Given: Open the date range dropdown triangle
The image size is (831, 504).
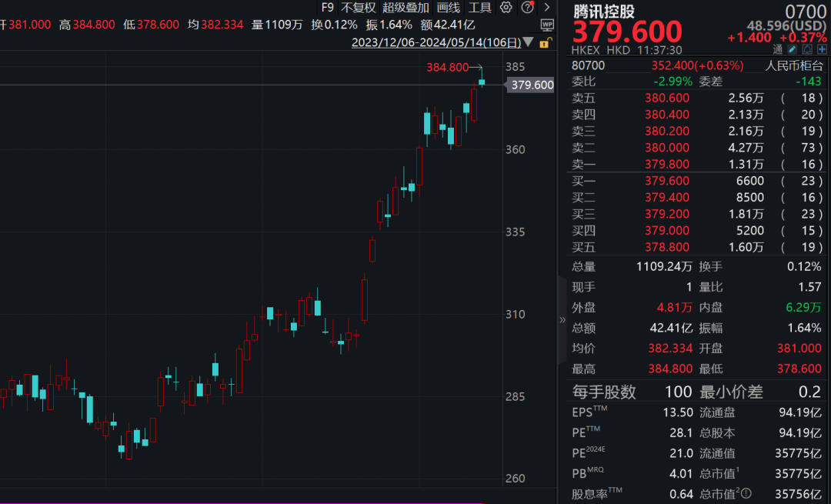Looking at the screenshot, I should click(x=529, y=42).
